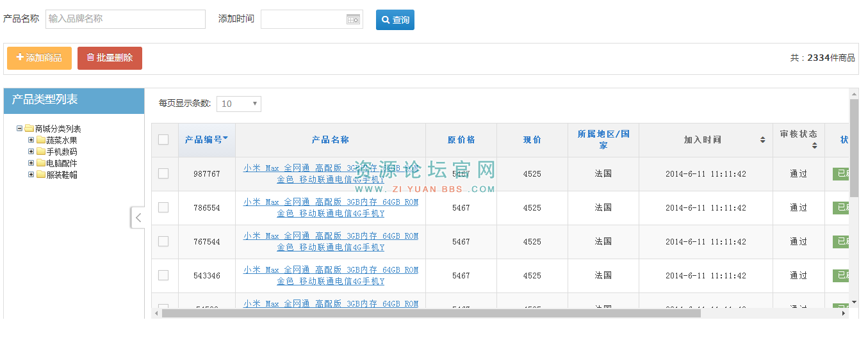Click price 4525 in row 543346
The image size is (868, 352).
point(532,276)
